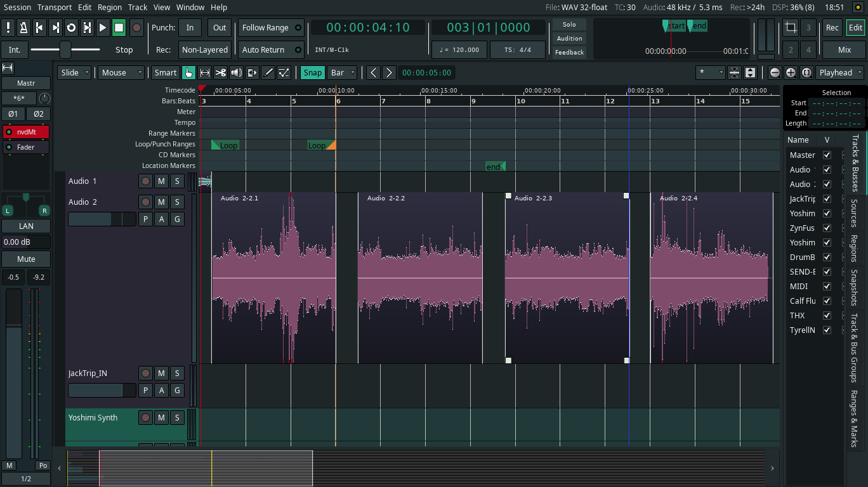Toggle loop playback button
Screen dimensions: 868x487
click(71, 28)
